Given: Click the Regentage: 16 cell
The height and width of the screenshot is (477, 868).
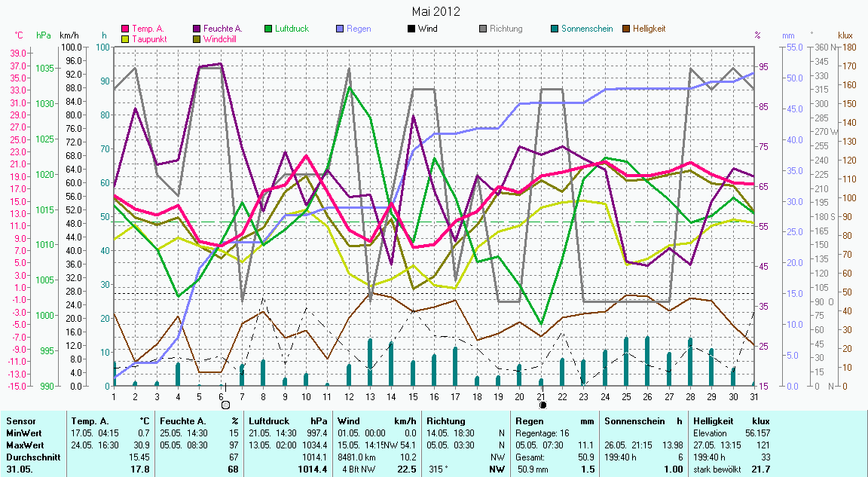Looking at the screenshot, I should [541, 433].
